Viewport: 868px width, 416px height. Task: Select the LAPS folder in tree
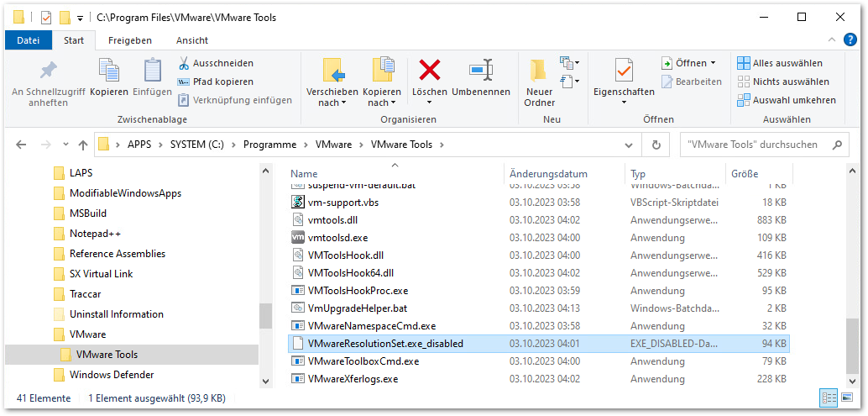[81, 173]
